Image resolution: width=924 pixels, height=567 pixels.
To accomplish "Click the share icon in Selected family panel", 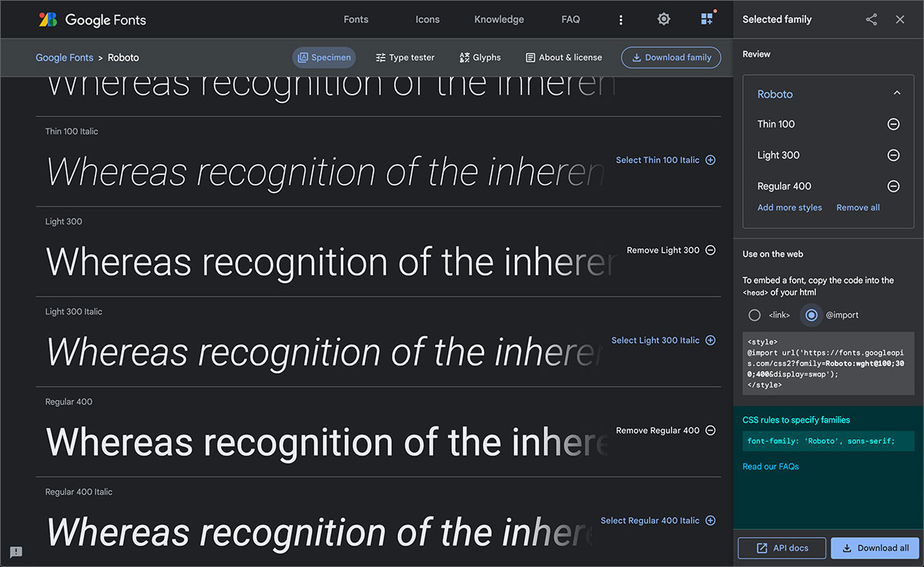I will [x=871, y=19].
